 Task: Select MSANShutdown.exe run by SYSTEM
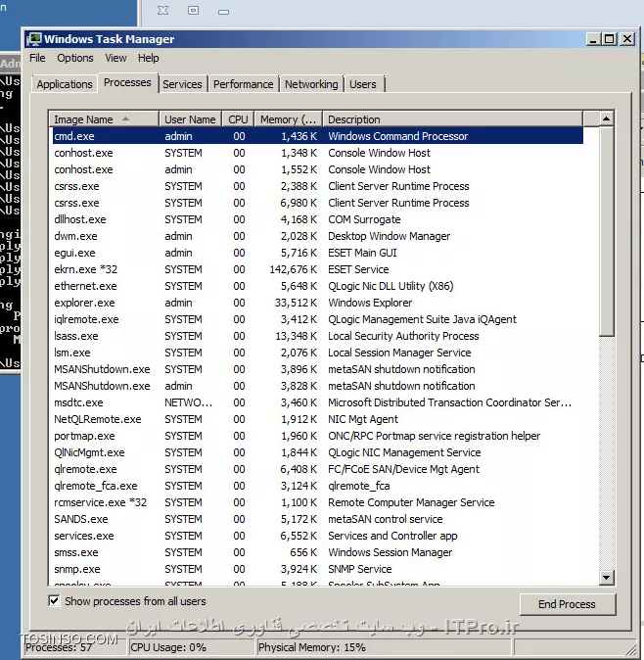point(318,369)
